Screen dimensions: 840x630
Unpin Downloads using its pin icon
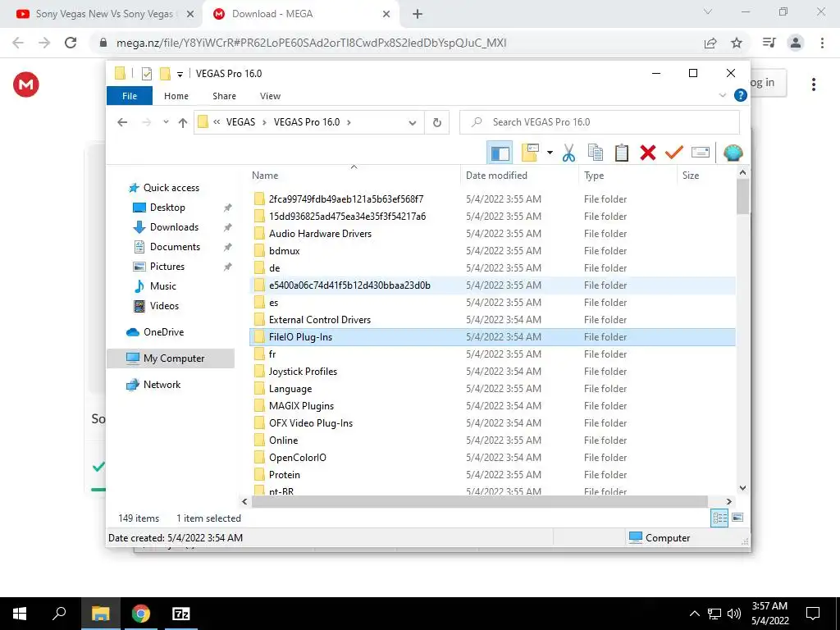click(x=228, y=227)
